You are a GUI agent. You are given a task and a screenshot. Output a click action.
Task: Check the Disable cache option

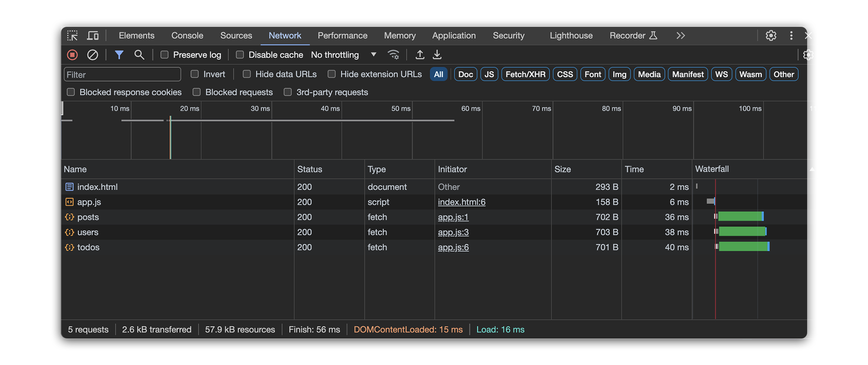point(240,55)
